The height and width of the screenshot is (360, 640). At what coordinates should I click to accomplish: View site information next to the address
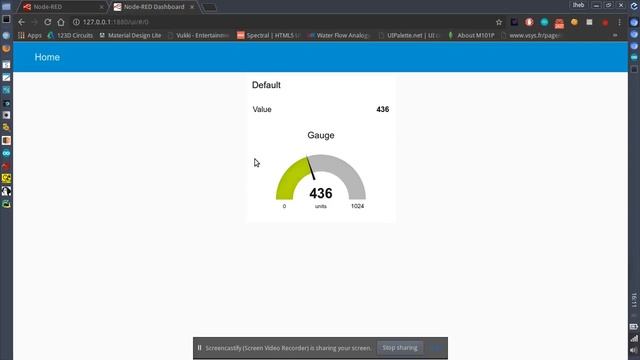tap(76, 22)
